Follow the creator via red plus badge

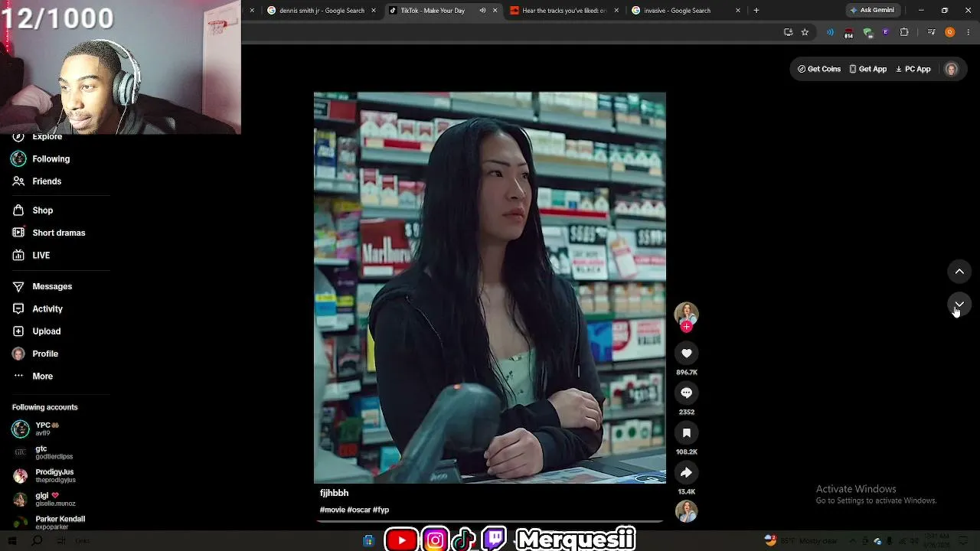(686, 327)
